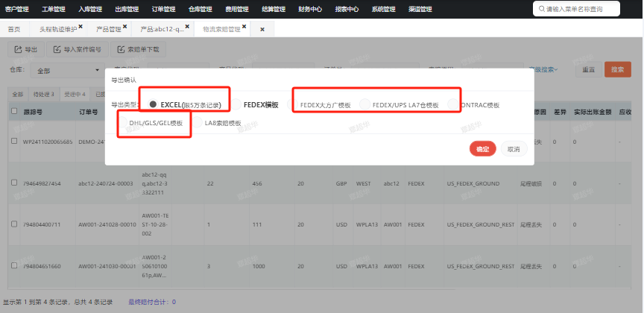Viewport: 644px width, 313px height.
Task: Open the 渠道管理 menu
Action: click(420, 9)
